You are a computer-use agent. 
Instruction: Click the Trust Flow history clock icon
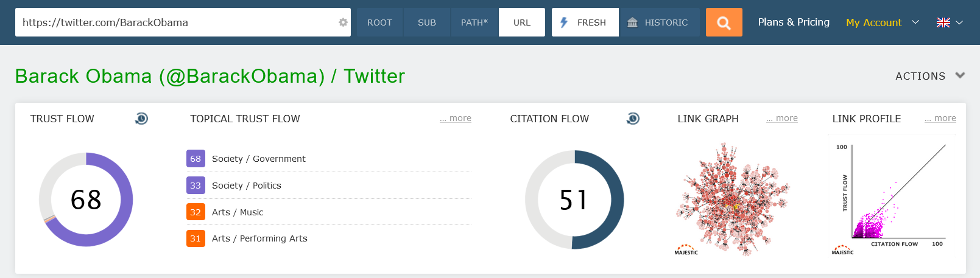141,119
